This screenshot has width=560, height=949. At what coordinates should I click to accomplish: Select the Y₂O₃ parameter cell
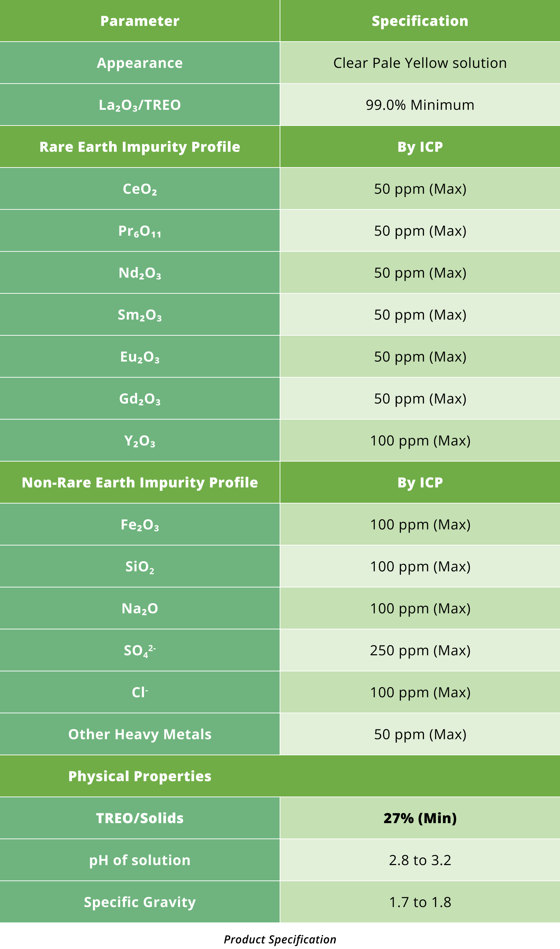click(139, 441)
